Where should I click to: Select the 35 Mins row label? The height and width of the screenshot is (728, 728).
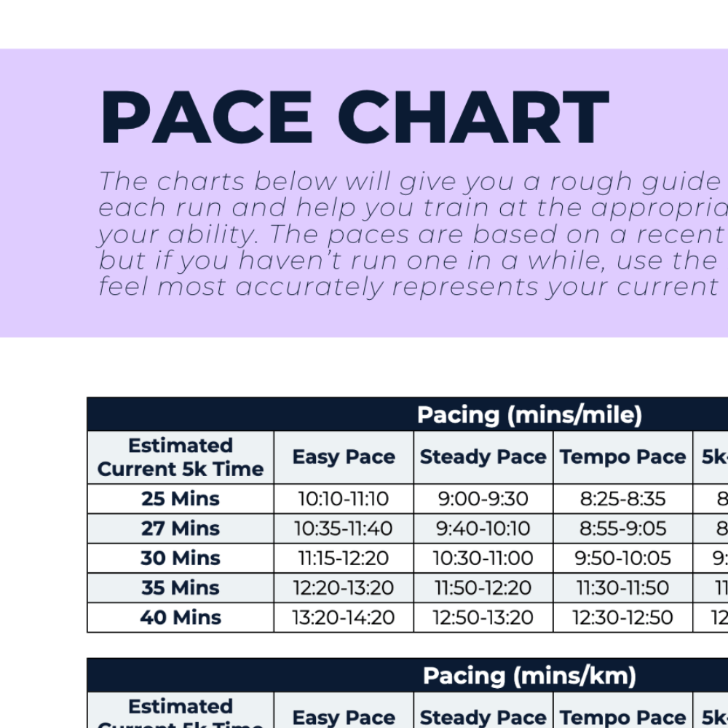pyautogui.click(x=181, y=588)
